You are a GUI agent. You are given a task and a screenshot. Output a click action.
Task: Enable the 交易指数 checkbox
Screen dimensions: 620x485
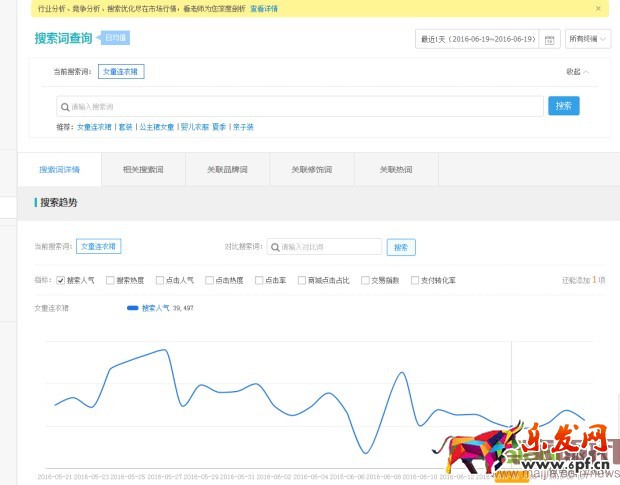pos(365,280)
